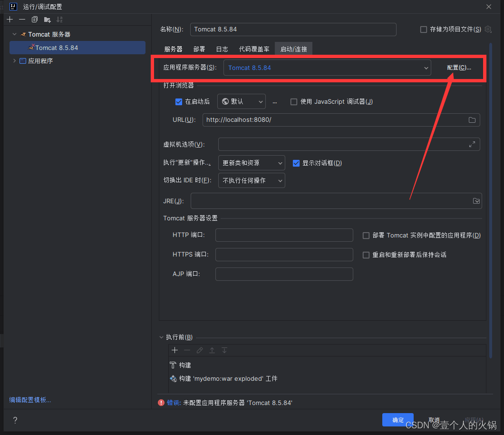Switch to the 启动/连接 tab

(x=293, y=49)
